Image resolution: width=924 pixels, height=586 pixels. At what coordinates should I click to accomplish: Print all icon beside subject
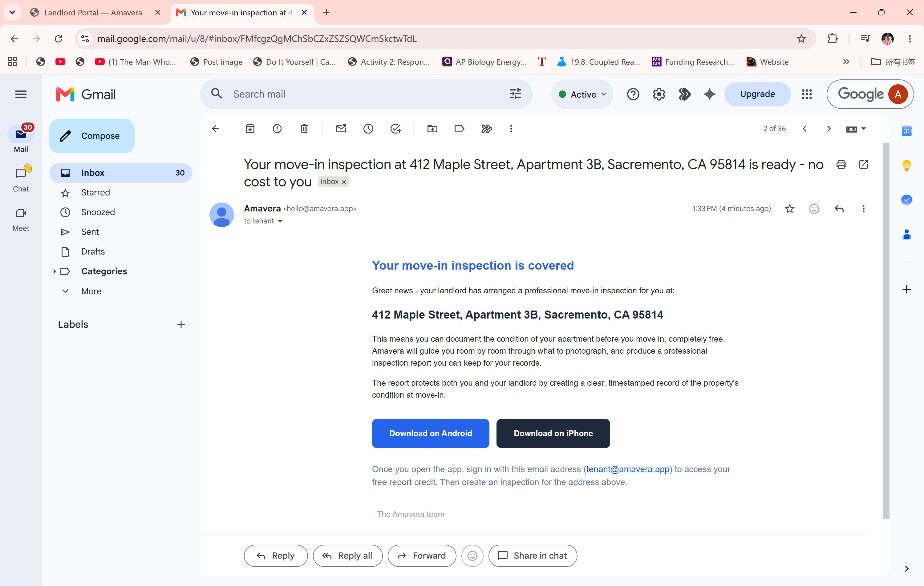coord(841,165)
